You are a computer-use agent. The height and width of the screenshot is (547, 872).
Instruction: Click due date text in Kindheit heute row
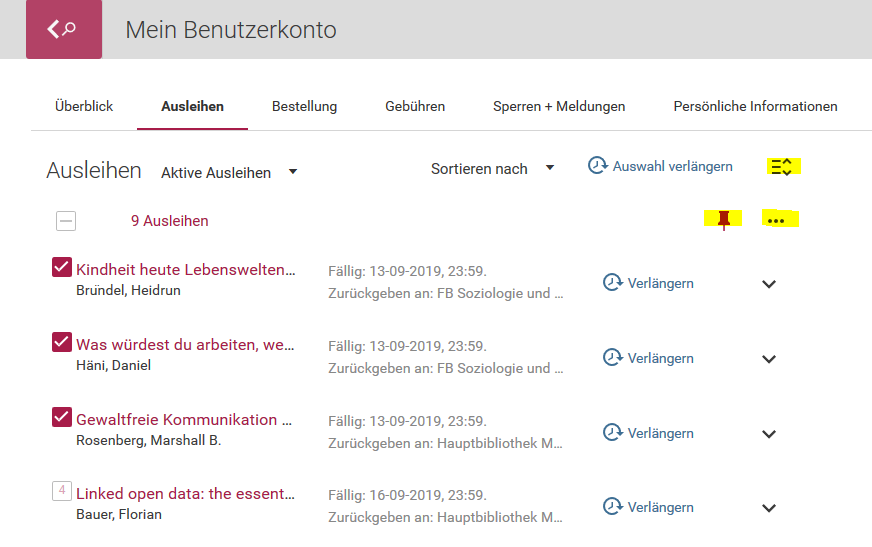click(407, 271)
